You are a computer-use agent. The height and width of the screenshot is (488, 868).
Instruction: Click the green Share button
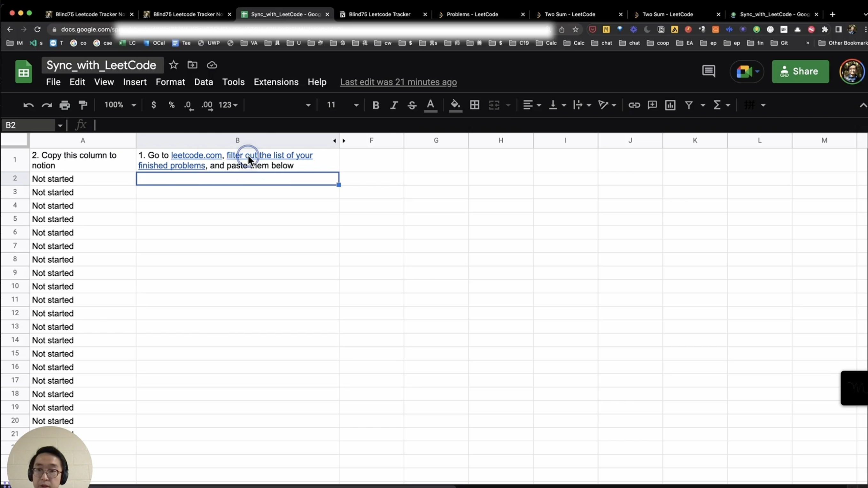tap(800, 72)
